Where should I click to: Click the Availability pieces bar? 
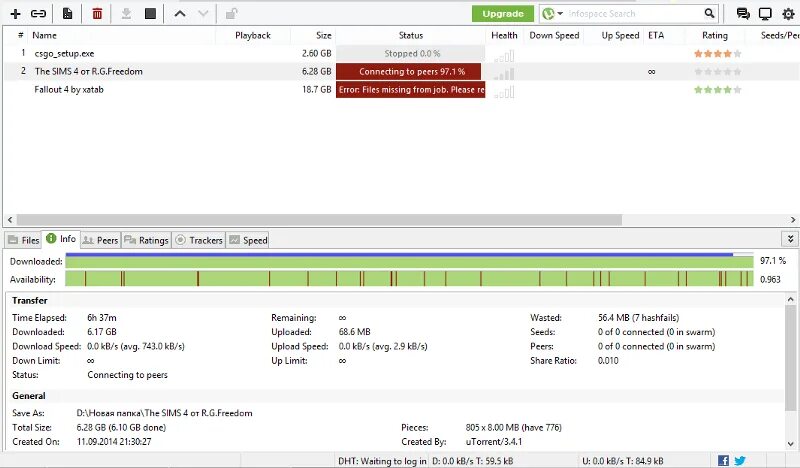click(409, 279)
